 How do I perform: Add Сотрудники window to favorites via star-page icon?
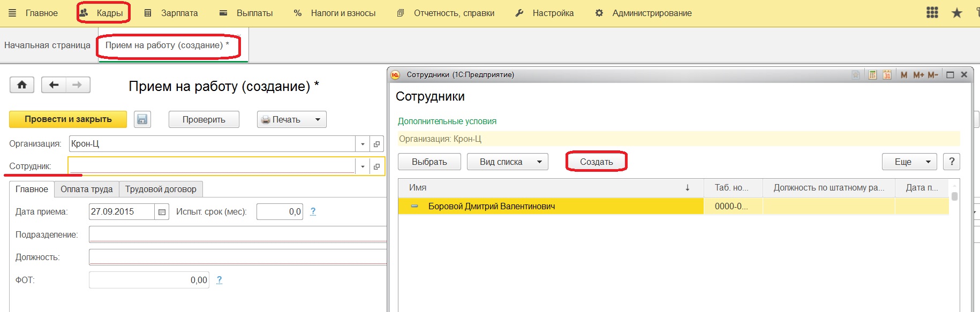(x=856, y=75)
